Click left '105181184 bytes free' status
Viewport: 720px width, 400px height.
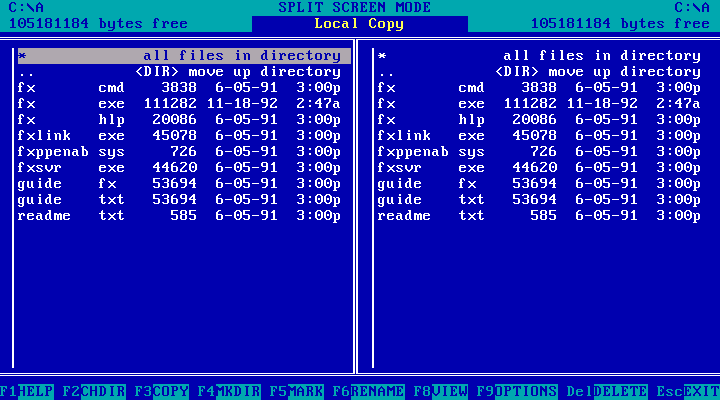(98, 24)
